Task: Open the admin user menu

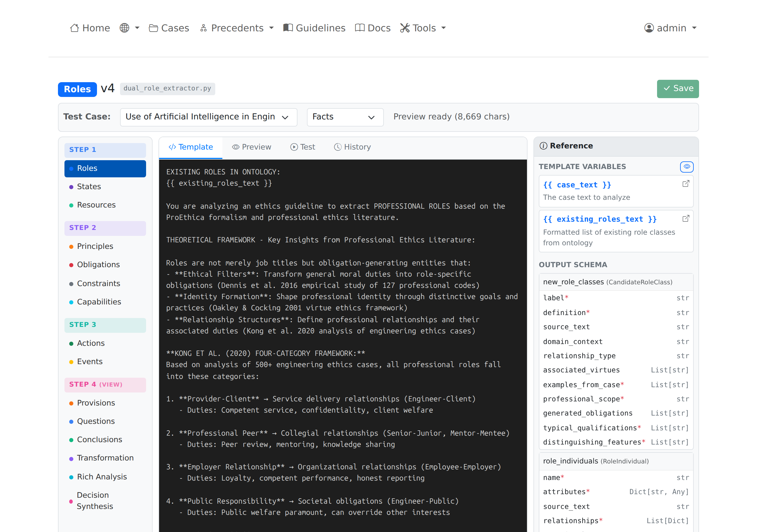Action: [671, 28]
